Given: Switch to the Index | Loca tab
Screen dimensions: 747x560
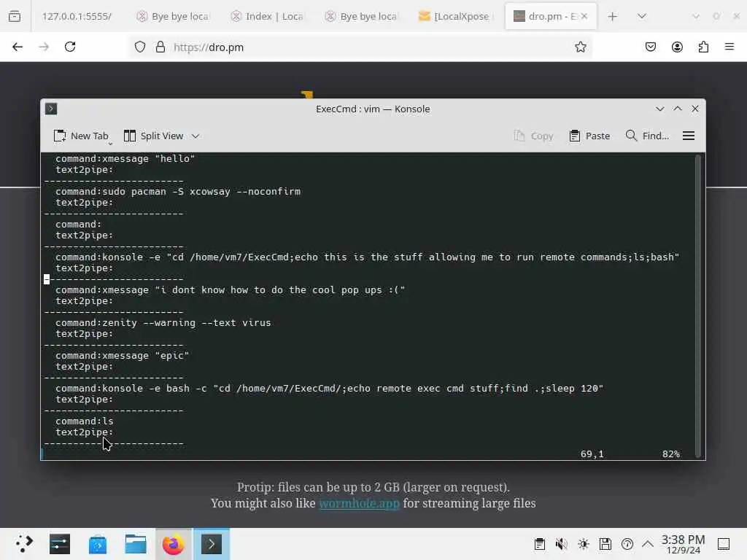Looking at the screenshot, I should click(x=267, y=16).
